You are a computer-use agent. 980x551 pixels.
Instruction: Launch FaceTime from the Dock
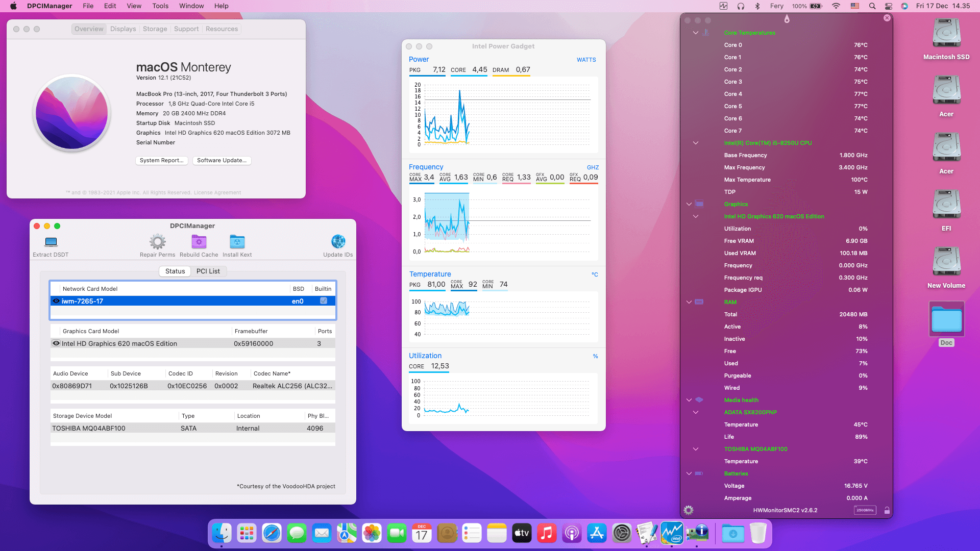tap(397, 534)
